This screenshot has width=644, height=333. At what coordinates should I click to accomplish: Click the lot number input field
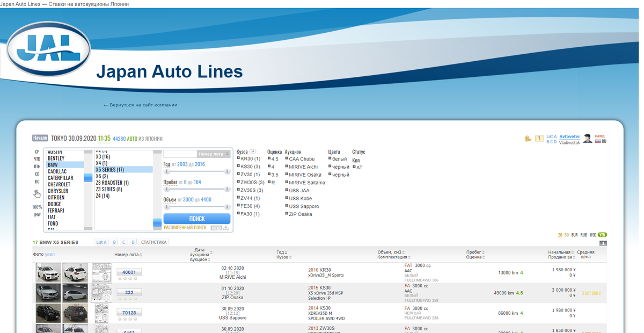180,154
